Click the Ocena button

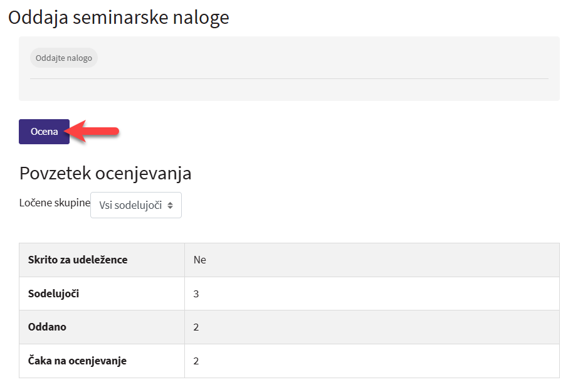(x=44, y=132)
